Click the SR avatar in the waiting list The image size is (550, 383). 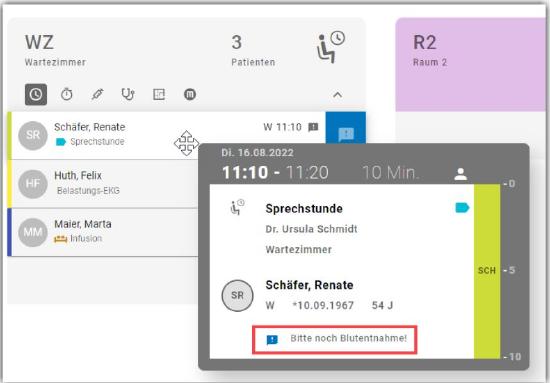[x=33, y=135]
